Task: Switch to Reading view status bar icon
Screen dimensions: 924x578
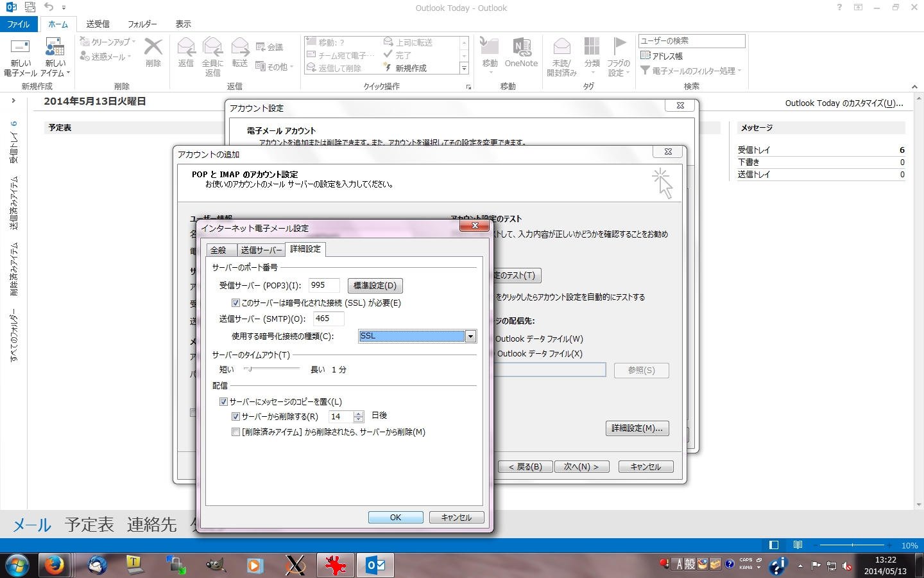Action: tap(798, 545)
